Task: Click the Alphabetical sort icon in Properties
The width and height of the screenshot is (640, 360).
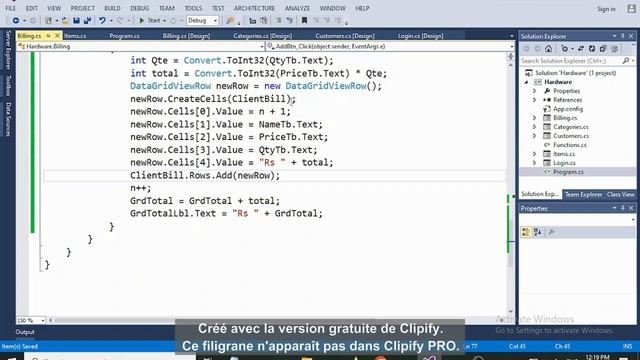Action: click(x=538, y=232)
